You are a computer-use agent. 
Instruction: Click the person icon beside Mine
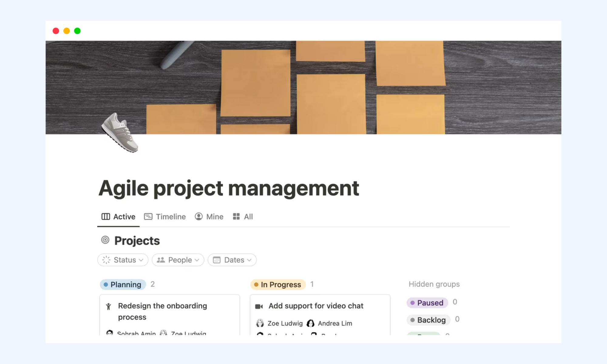coord(199,217)
